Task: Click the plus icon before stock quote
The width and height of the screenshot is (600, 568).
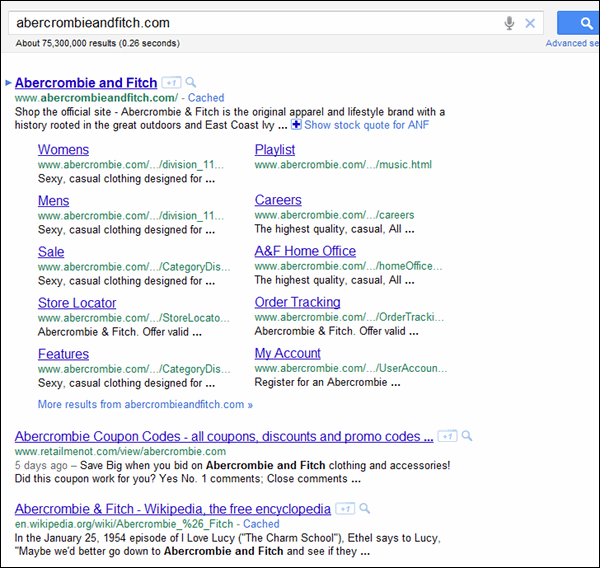Action: click(296, 125)
